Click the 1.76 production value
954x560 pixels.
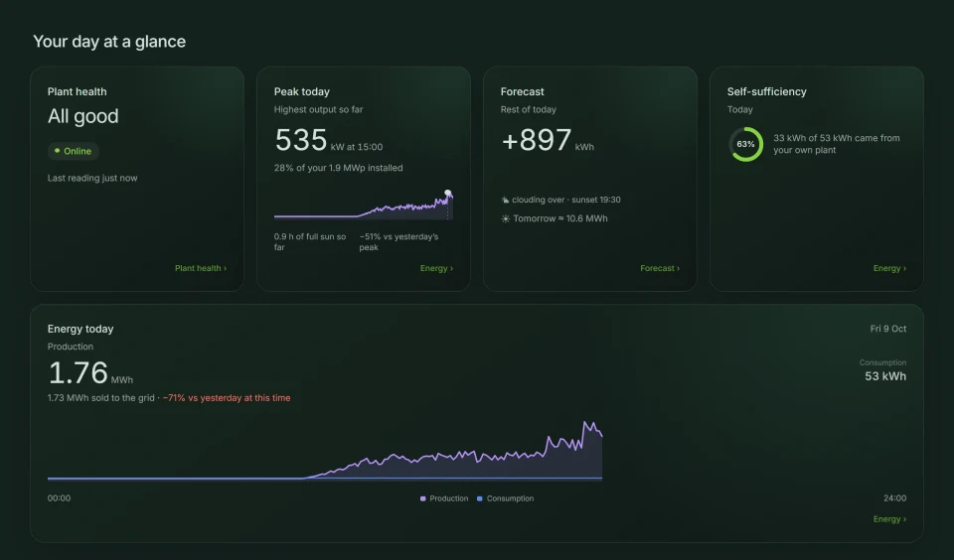coord(78,372)
